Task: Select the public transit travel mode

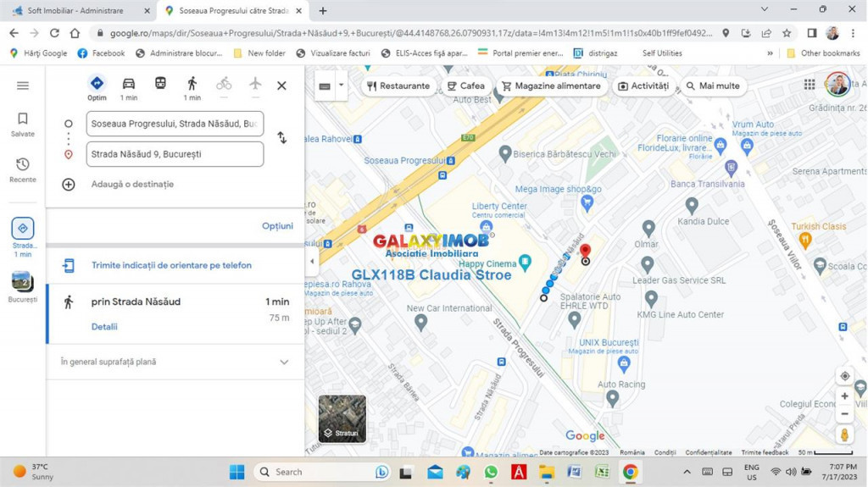Action: [x=160, y=84]
